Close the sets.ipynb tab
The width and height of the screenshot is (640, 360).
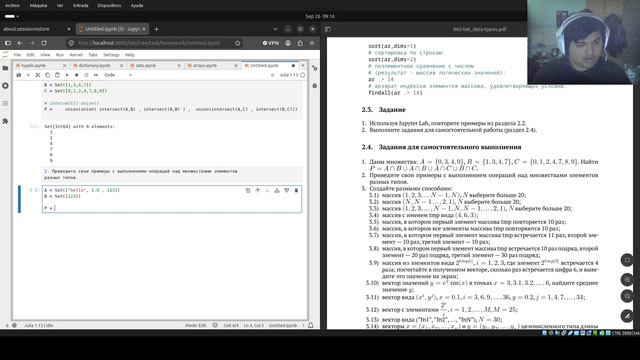[x=179, y=65]
